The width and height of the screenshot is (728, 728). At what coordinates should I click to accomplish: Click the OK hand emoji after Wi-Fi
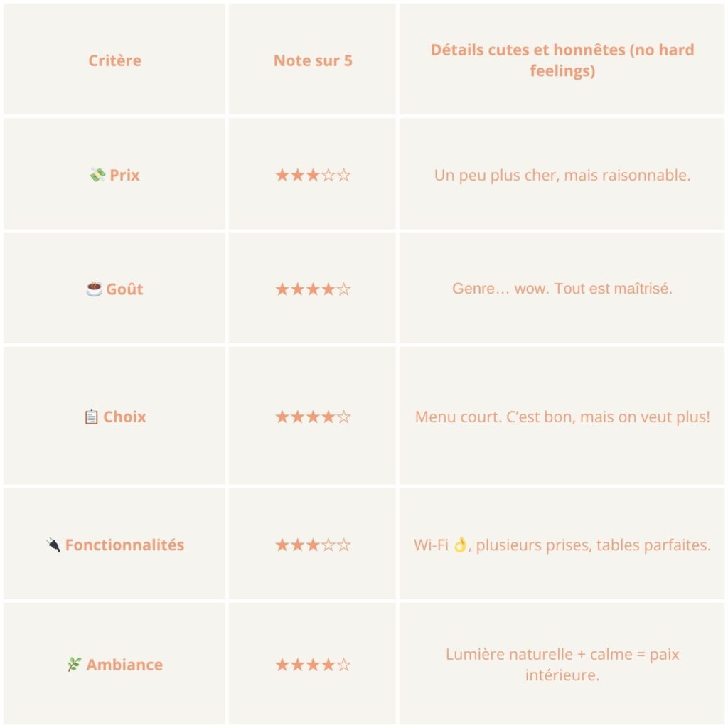[x=460, y=545]
